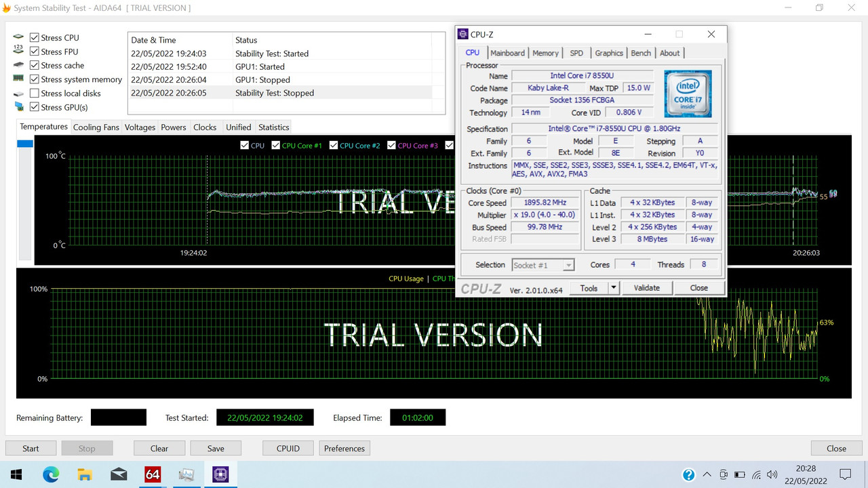Click the CPU-Z Validate button

646,287
